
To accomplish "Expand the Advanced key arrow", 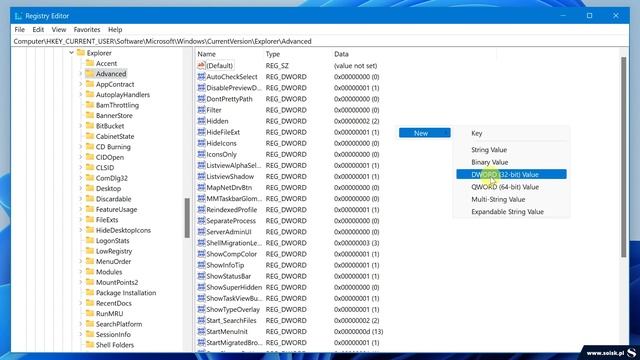I will pyautogui.click(x=80, y=73).
